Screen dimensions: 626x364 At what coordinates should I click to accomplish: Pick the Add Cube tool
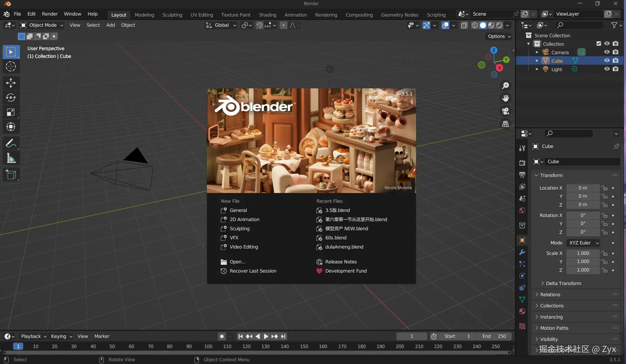tap(11, 175)
